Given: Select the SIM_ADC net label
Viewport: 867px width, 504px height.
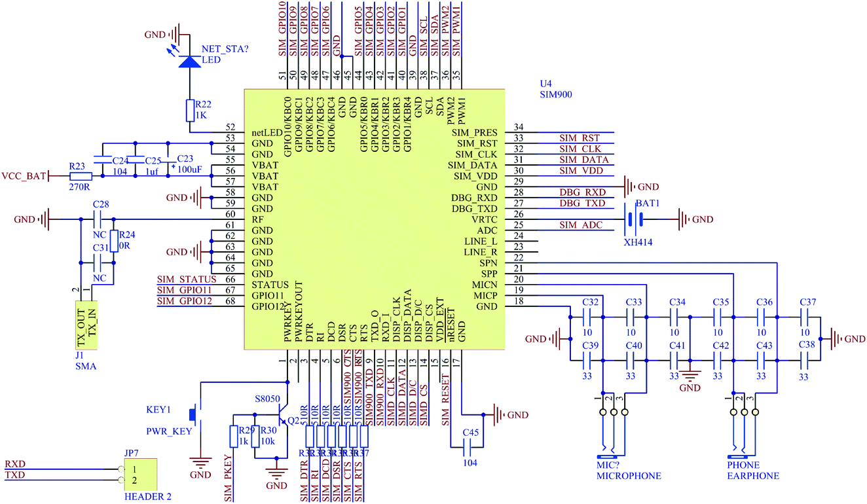Looking at the screenshot, I should coord(581,225).
